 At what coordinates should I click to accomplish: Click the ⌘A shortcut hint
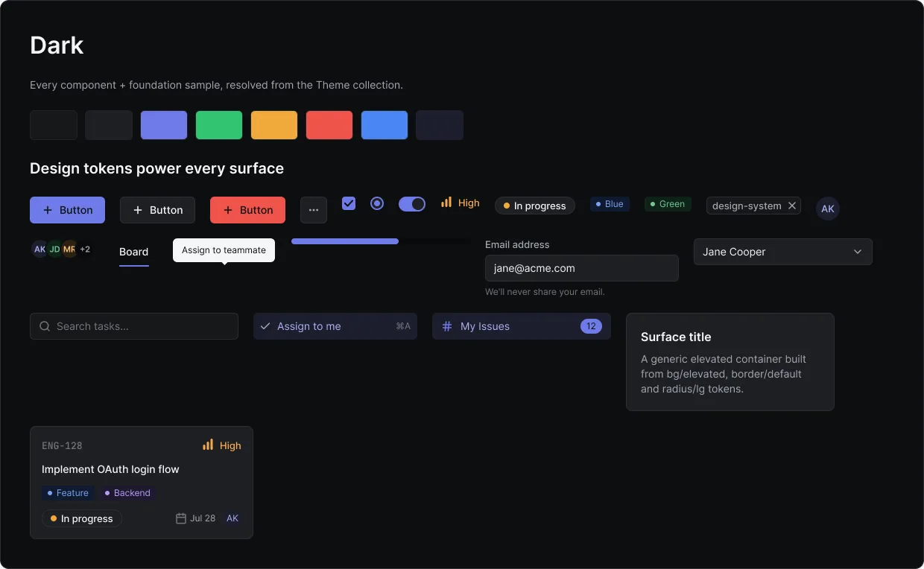403,326
